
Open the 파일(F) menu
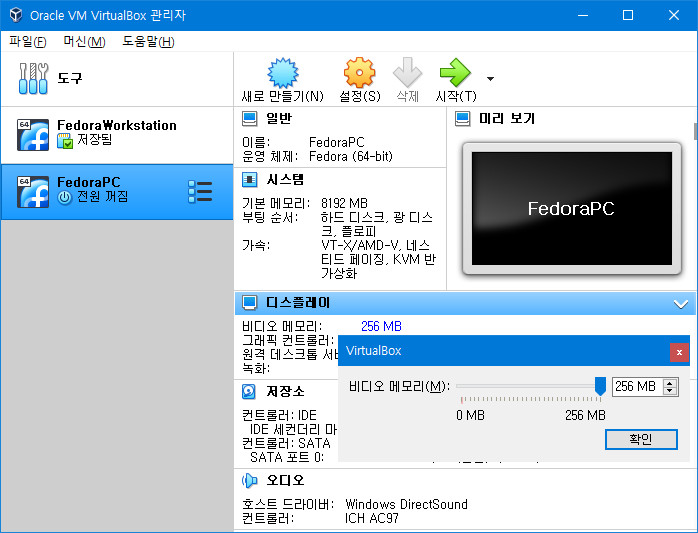(28, 42)
